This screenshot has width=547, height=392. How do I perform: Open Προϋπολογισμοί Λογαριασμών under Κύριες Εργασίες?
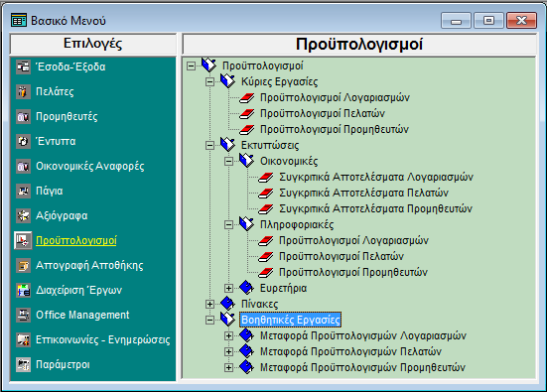point(335,97)
